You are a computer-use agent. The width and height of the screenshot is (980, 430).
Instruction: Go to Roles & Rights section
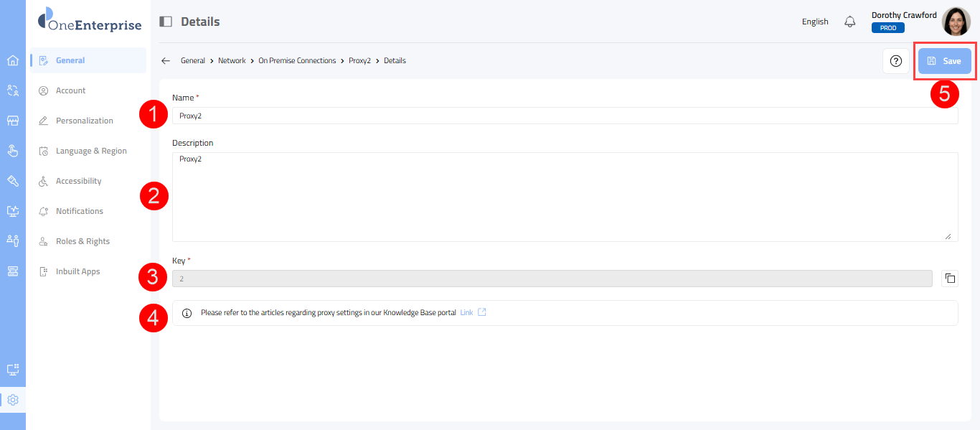[83, 241]
